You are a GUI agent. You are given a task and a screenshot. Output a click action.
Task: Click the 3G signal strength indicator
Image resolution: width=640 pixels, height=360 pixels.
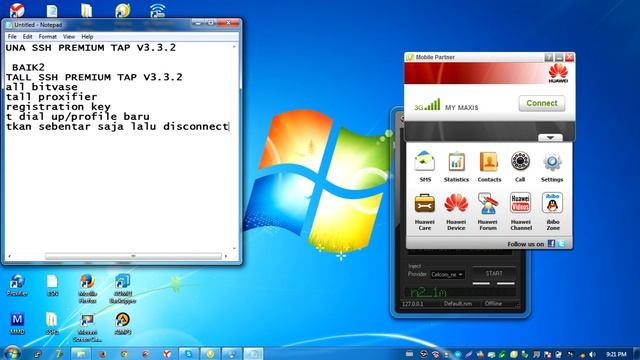click(427, 104)
